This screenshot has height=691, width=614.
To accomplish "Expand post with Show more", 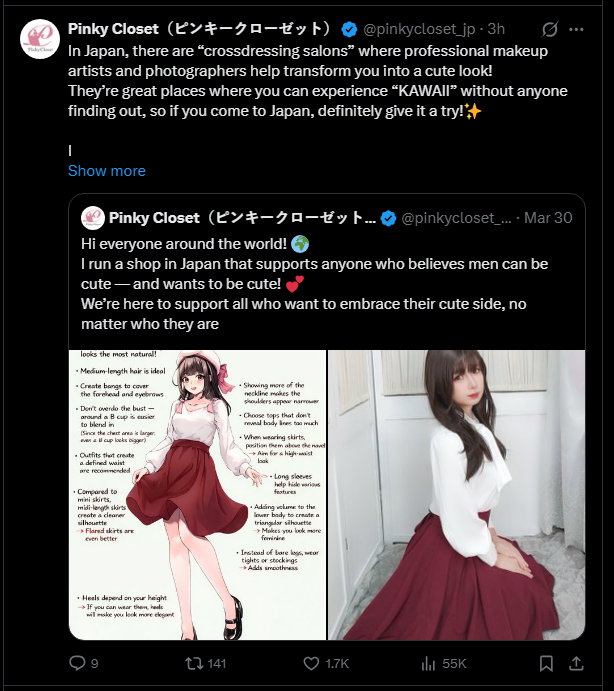I will [x=107, y=171].
